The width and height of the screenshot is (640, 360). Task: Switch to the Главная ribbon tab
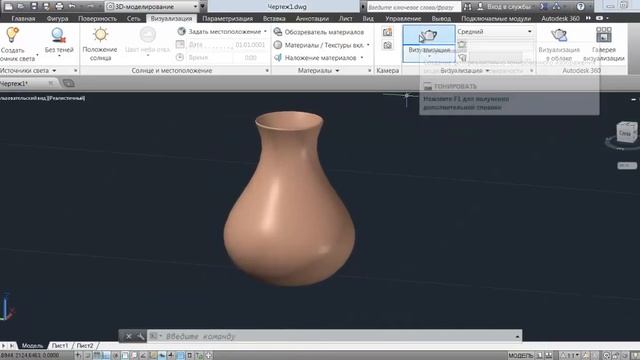(23, 18)
